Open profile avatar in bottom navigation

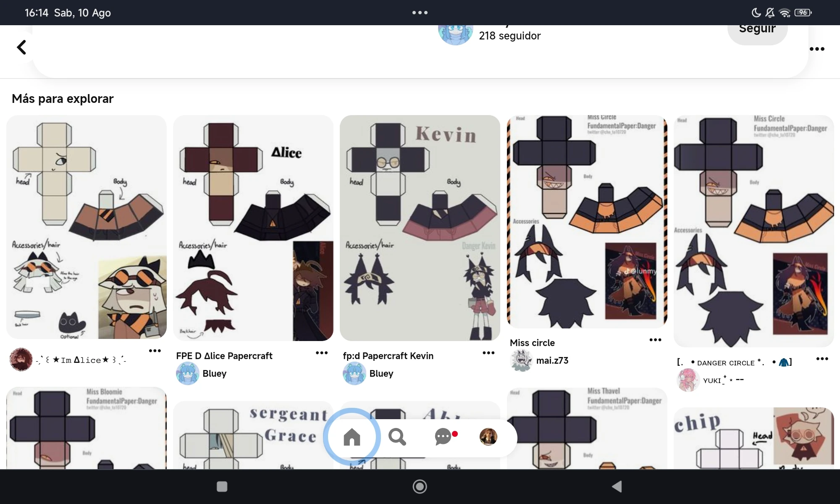click(488, 437)
